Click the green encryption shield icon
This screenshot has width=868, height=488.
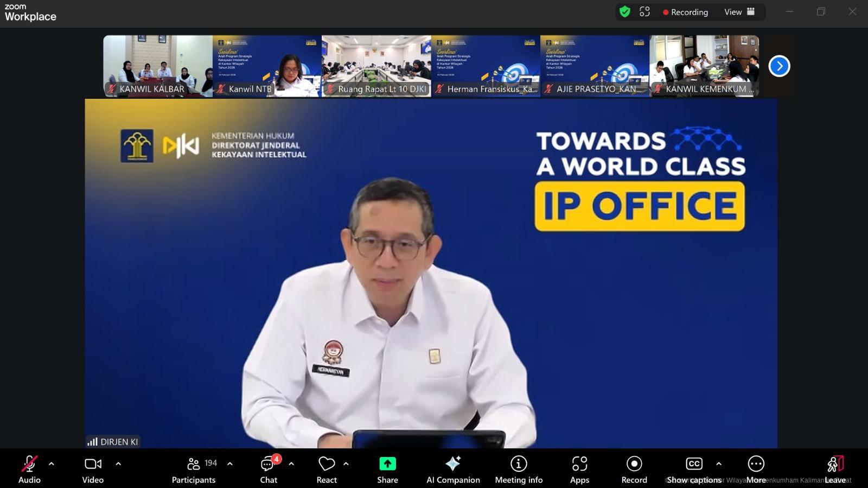pos(625,12)
